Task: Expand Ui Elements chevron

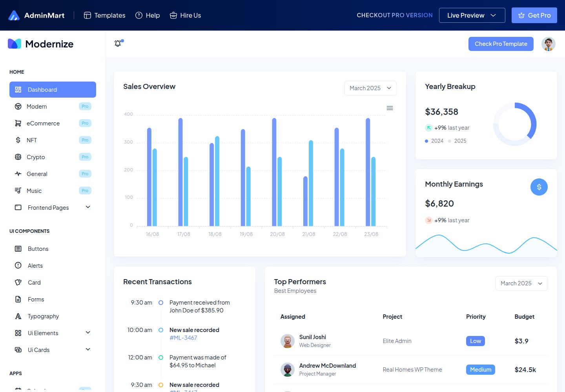Action: (88, 332)
